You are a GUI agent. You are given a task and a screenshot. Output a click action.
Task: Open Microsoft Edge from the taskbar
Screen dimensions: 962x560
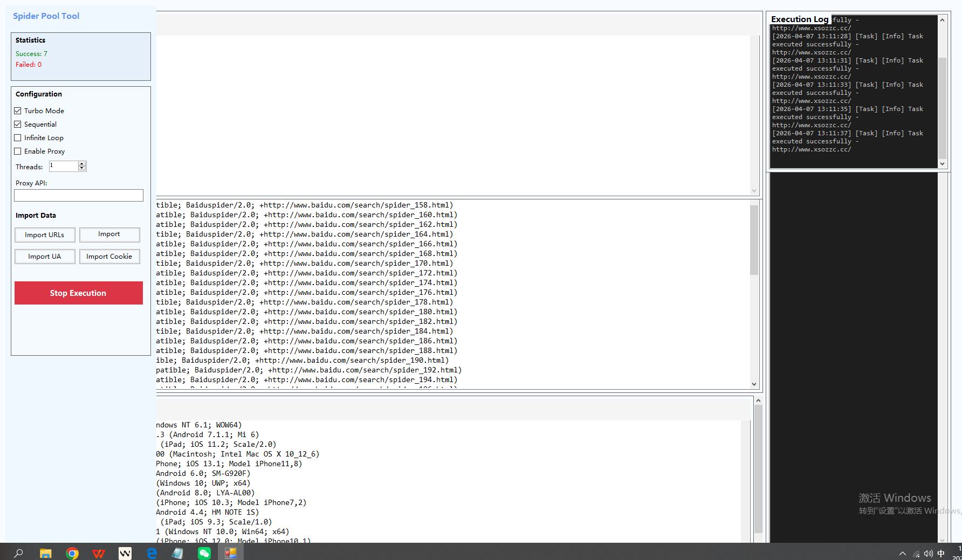(x=152, y=553)
